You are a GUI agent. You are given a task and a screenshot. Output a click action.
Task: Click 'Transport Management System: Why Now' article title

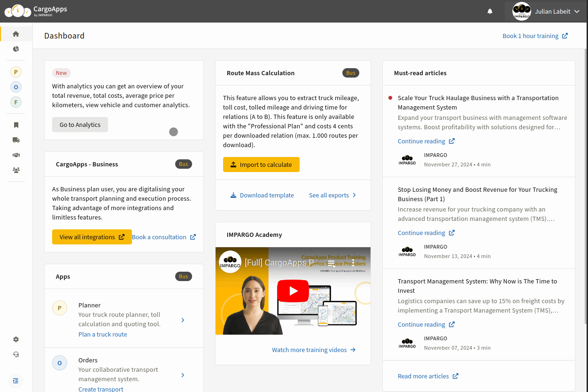[x=477, y=286]
